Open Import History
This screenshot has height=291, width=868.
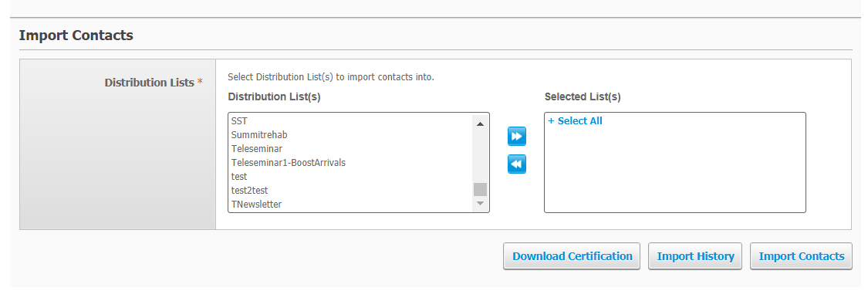tap(695, 256)
